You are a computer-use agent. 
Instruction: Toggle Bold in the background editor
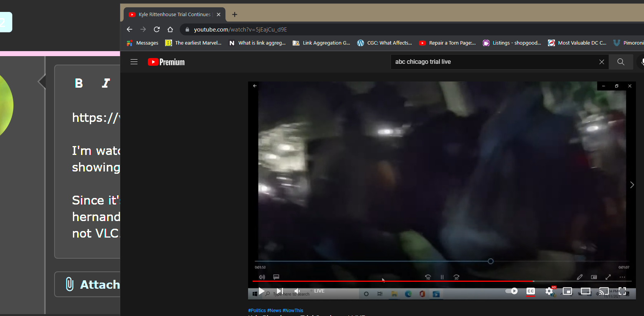click(79, 83)
